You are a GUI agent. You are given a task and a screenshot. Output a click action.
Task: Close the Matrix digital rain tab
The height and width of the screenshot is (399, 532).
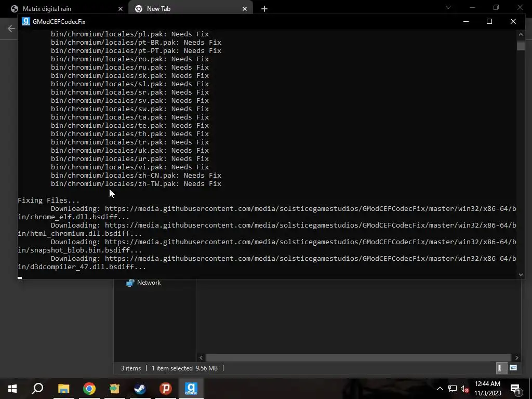pos(121,9)
